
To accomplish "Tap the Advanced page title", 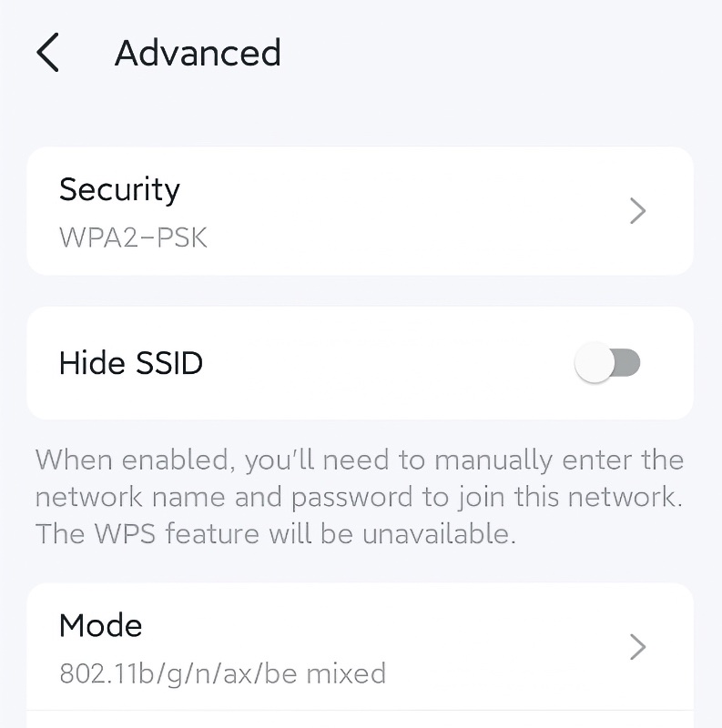I will 198,53.
